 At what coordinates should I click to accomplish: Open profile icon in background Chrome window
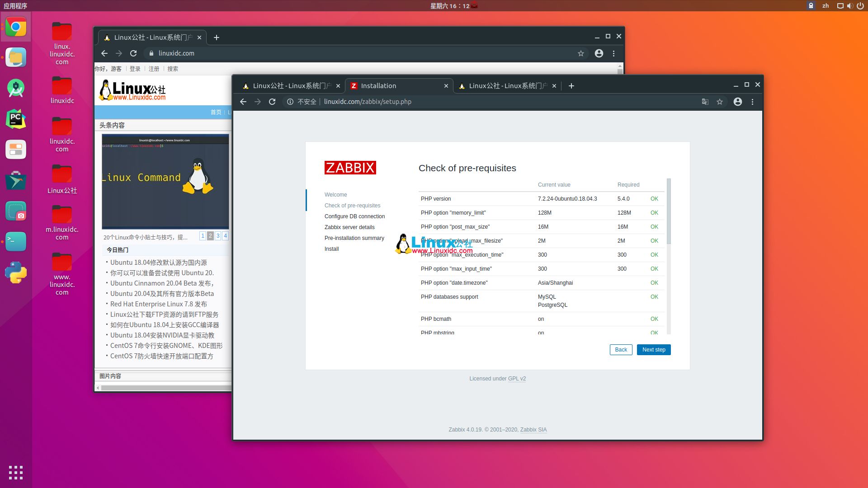tap(599, 53)
